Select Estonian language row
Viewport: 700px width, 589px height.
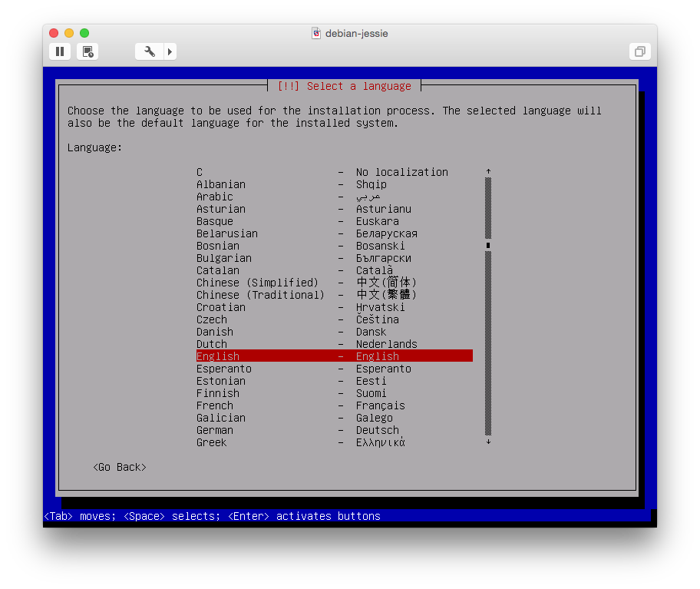pyautogui.click(x=335, y=381)
